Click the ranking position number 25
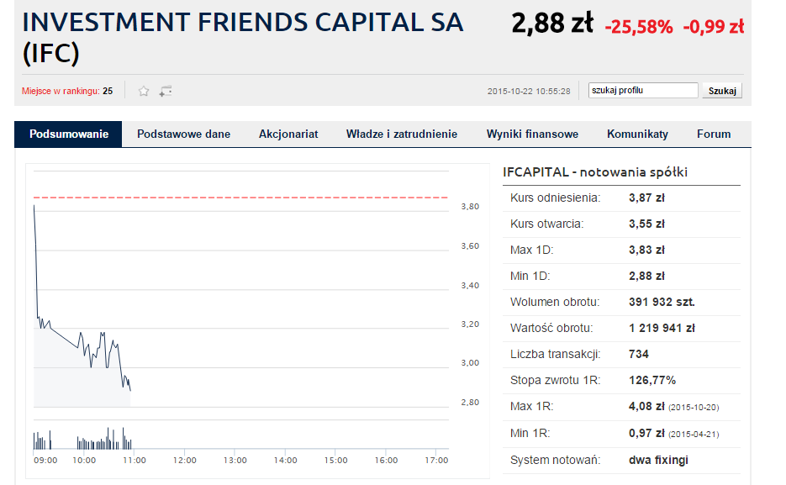The image size is (786, 485). 107,91
